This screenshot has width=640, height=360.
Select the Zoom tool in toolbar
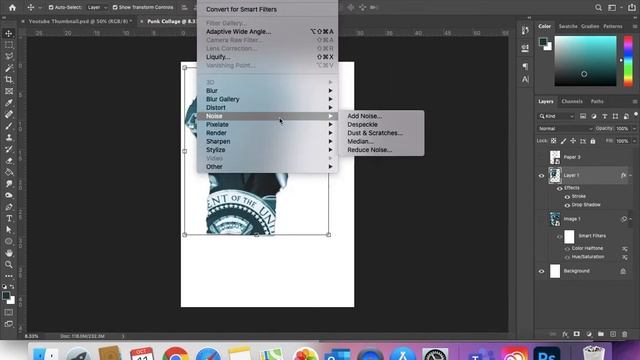[x=9, y=264]
